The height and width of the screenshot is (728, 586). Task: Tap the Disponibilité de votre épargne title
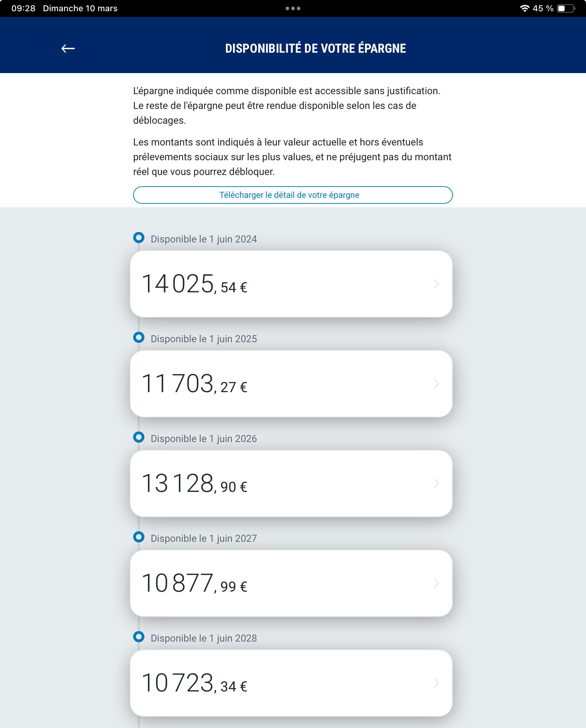pyautogui.click(x=315, y=48)
